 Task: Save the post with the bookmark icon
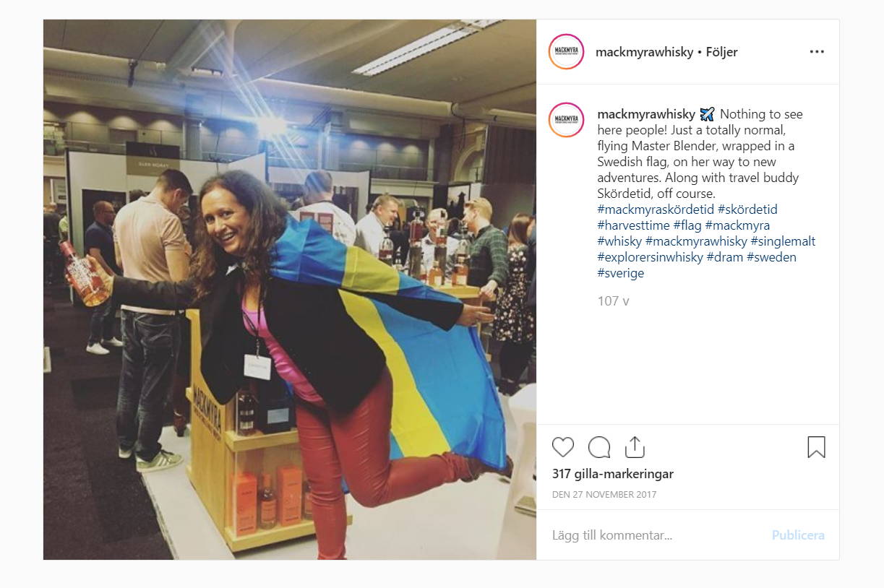point(816,447)
